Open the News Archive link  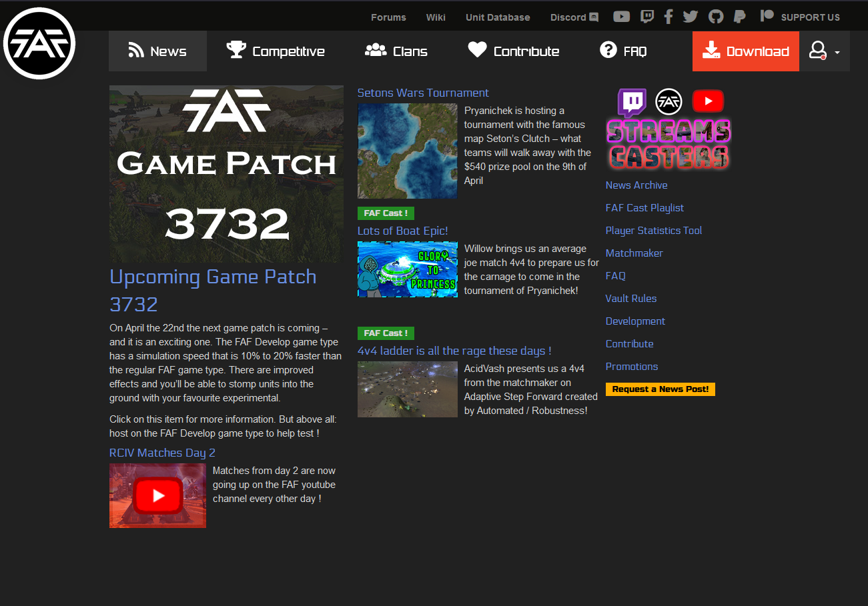click(x=636, y=185)
